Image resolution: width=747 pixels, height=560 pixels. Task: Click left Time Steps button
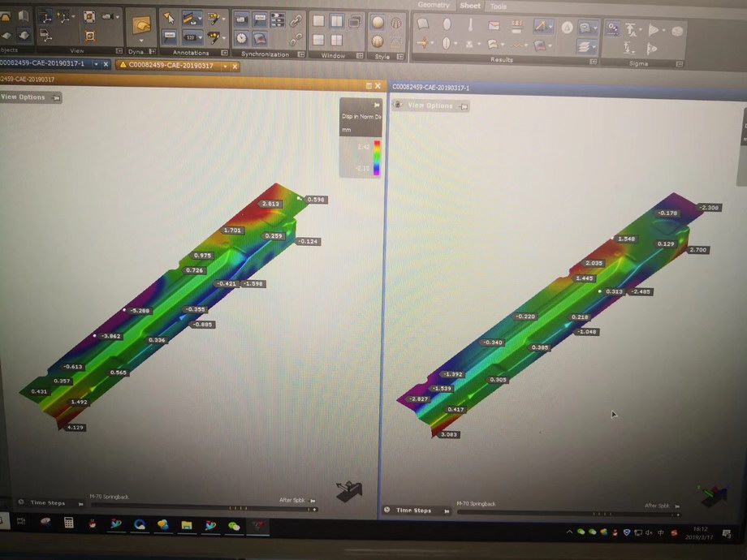tap(48, 503)
